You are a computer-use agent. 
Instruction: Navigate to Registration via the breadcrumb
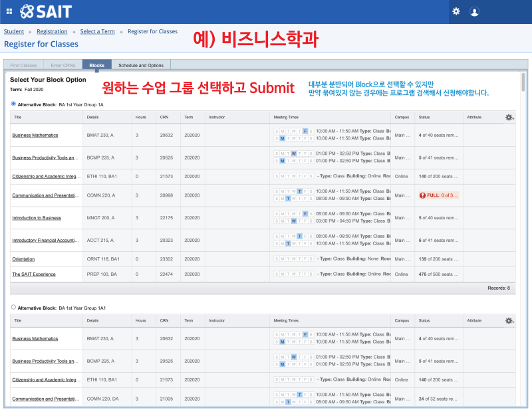click(x=51, y=31)
